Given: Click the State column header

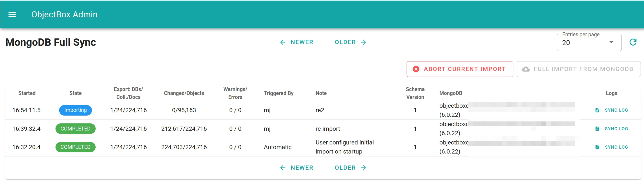Looking at the screenshot, I should pos(76,93).
